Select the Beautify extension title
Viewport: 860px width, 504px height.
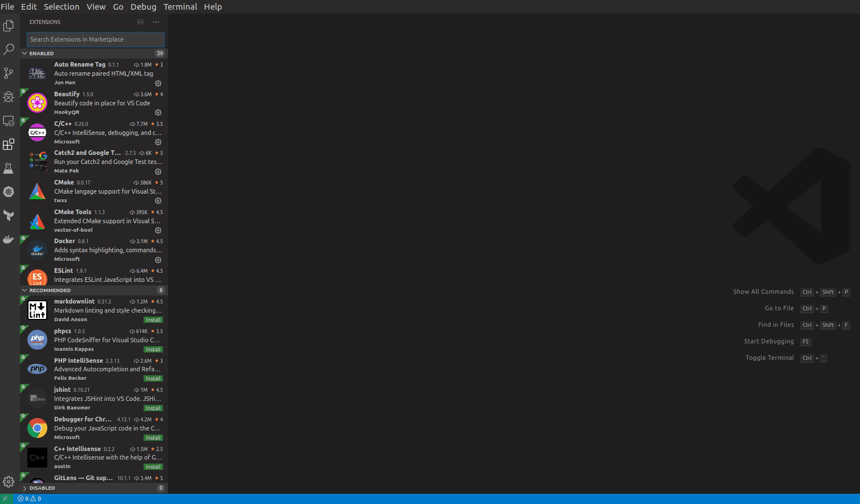[67, 95]
